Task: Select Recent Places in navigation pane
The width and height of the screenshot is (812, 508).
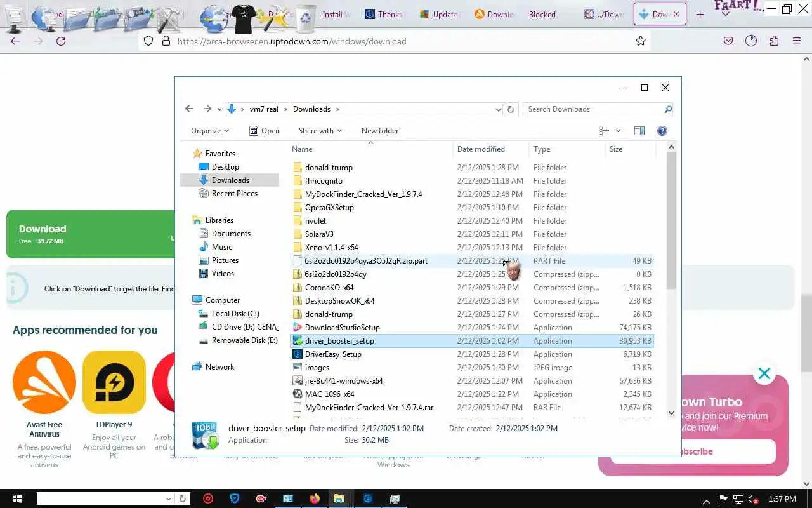Action: tap(235, 194)
